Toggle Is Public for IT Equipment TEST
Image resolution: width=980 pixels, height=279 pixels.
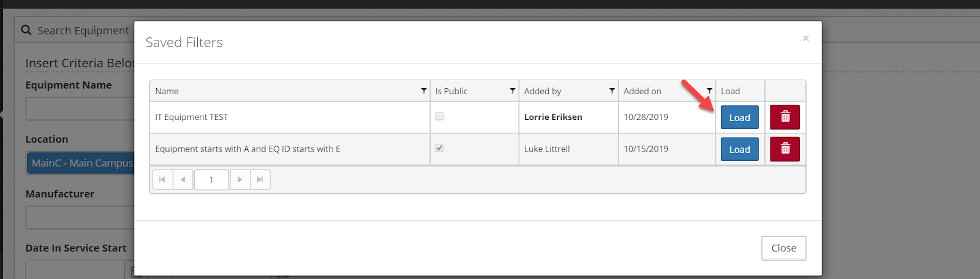coord(439,116)
